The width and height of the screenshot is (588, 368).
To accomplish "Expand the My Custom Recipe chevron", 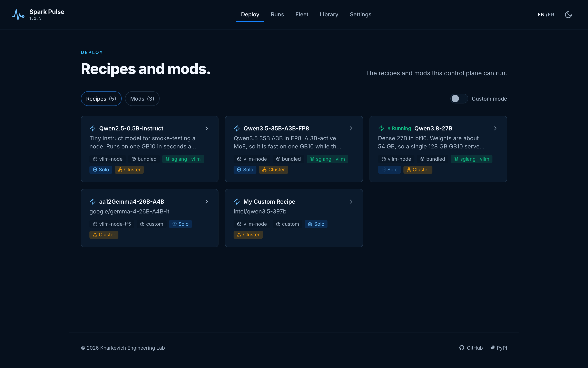I will pos(351,202).
